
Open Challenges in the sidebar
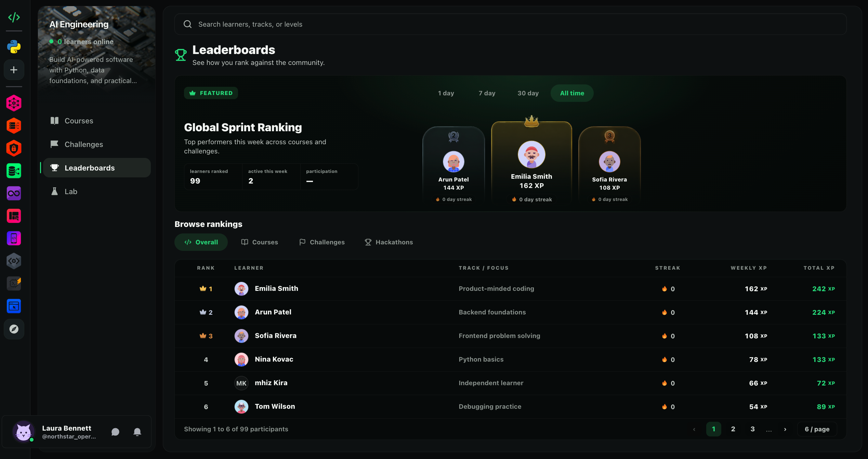(x=97, y=144)
